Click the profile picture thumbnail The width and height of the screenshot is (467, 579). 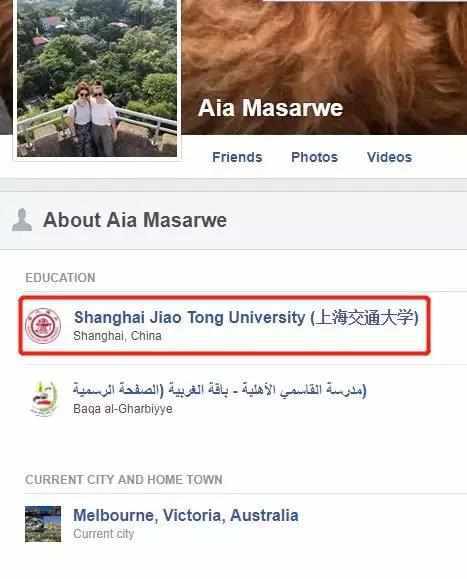pos(97,78)
